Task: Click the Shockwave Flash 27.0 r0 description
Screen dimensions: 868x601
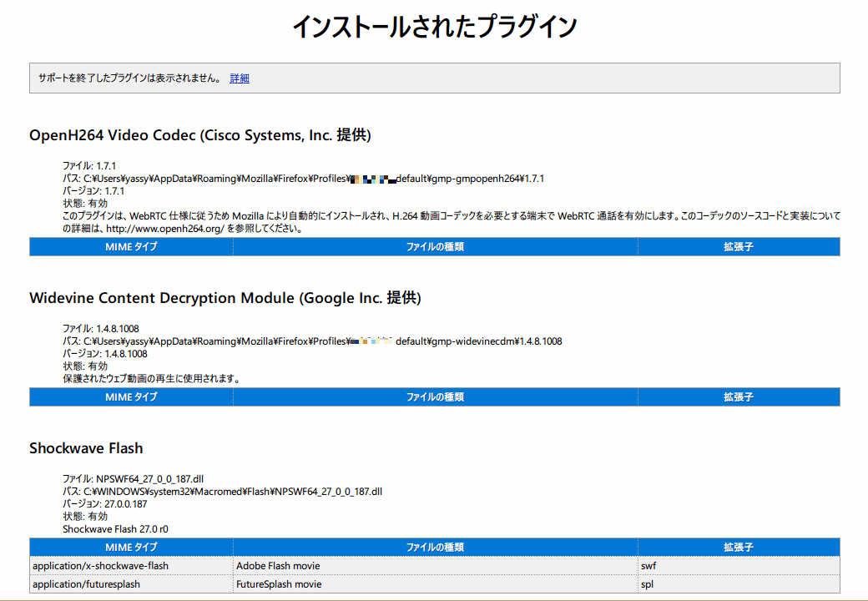Action: (x=115, y=529)
